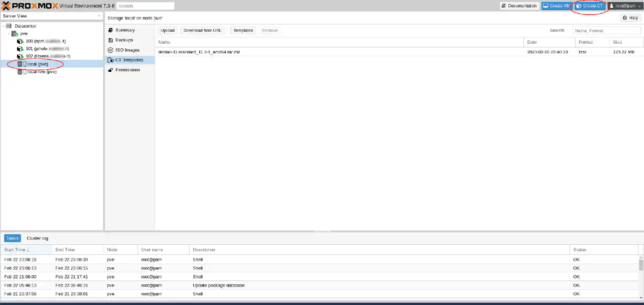644x305 pixels.
Task: Click the User name column header
Action: tap(163, 250)
